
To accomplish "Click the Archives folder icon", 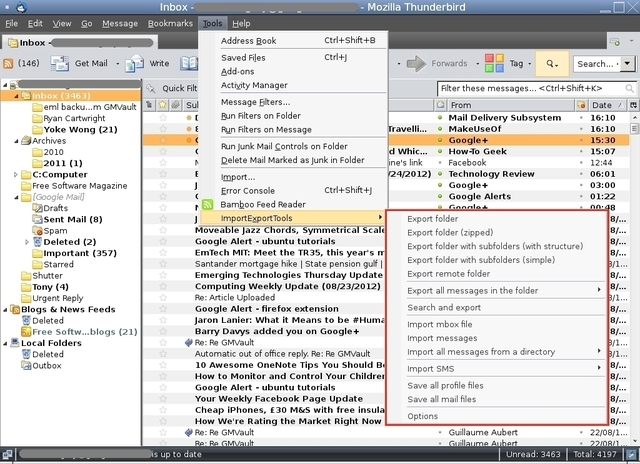I will pyautogui.click(x=26, y=141).
